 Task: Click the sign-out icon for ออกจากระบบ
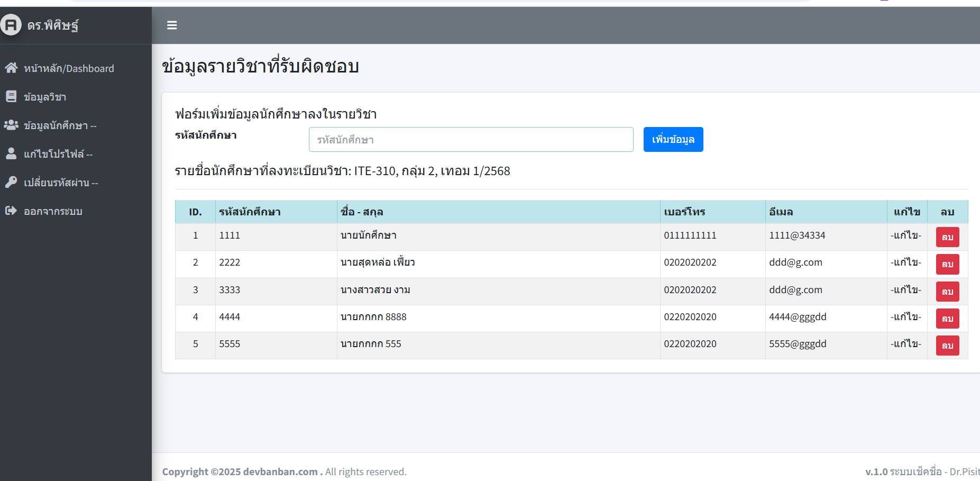coord(11,211)
